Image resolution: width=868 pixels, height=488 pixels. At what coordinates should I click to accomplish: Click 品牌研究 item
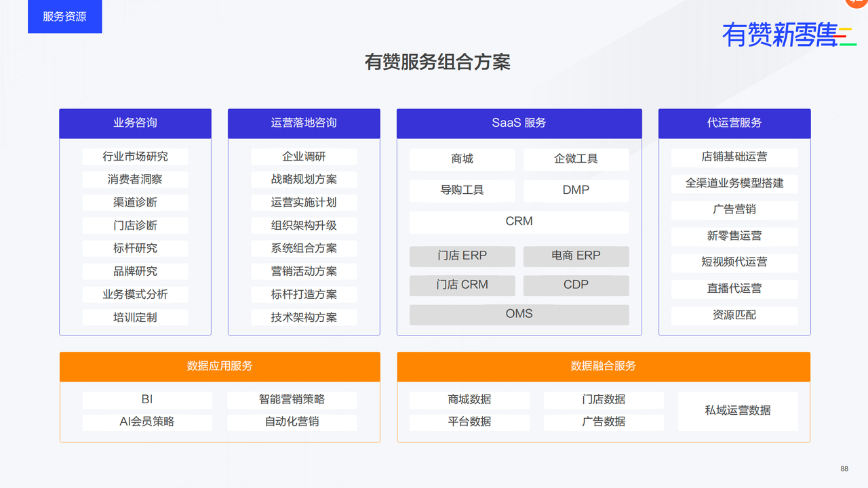[x=135, y=272]
